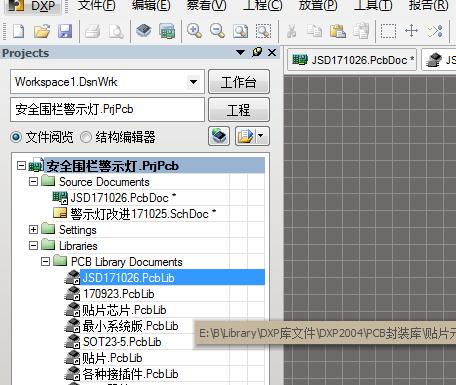
Task: Select 安全围栏警示灯.PrjPcb in project tree
Action: point(113,166)
